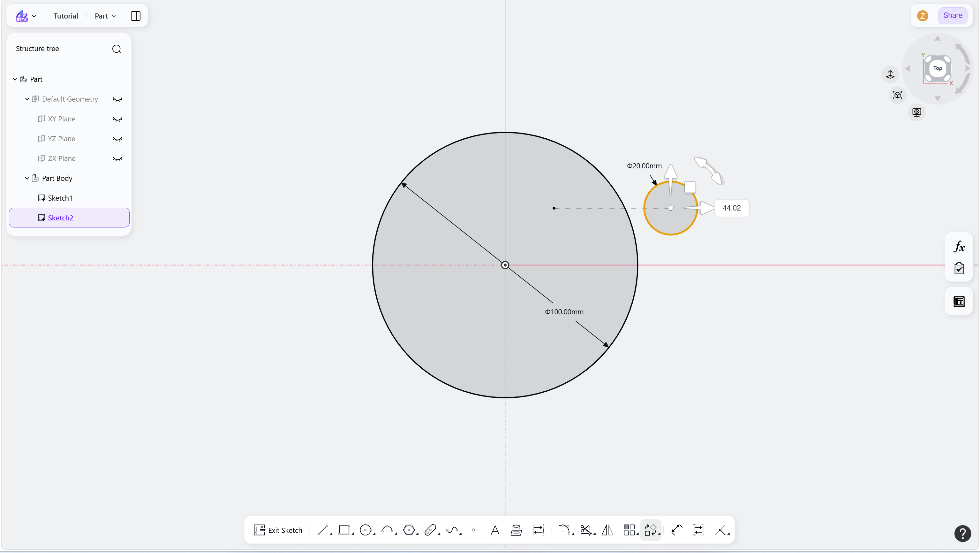The width and height of the screenshot is (980, 553).
Task: Click the Top face of view cube
Action: click(938, 68)
